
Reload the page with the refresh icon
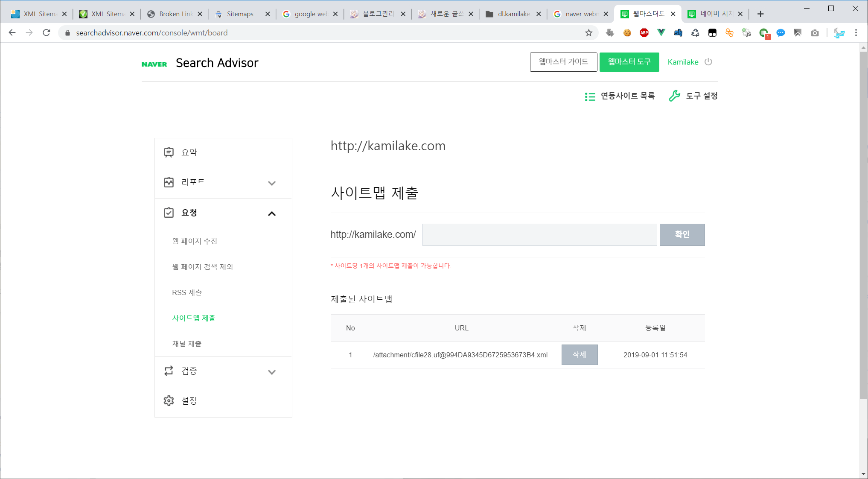tap(47, 33)
